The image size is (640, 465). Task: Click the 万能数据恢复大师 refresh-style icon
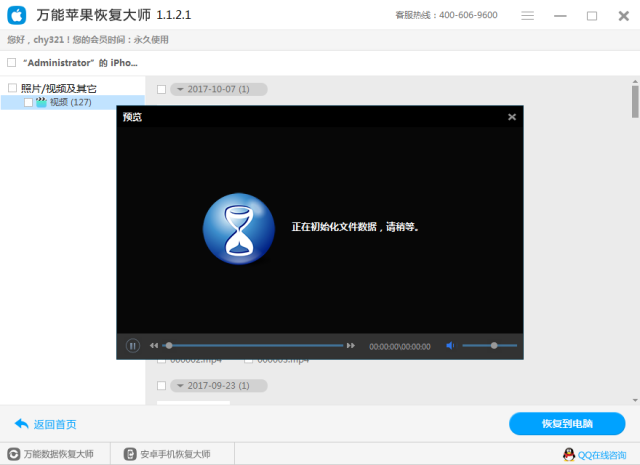pos(13,454)
